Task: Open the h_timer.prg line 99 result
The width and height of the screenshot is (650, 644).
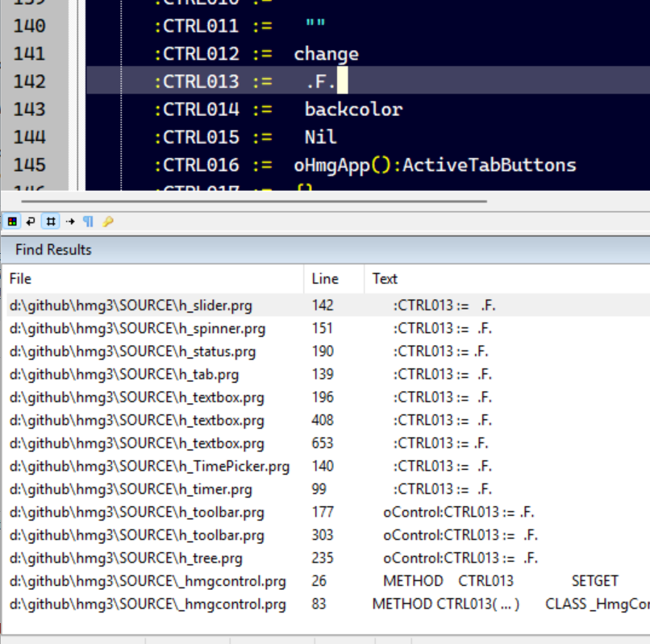Action: [328, 489]
